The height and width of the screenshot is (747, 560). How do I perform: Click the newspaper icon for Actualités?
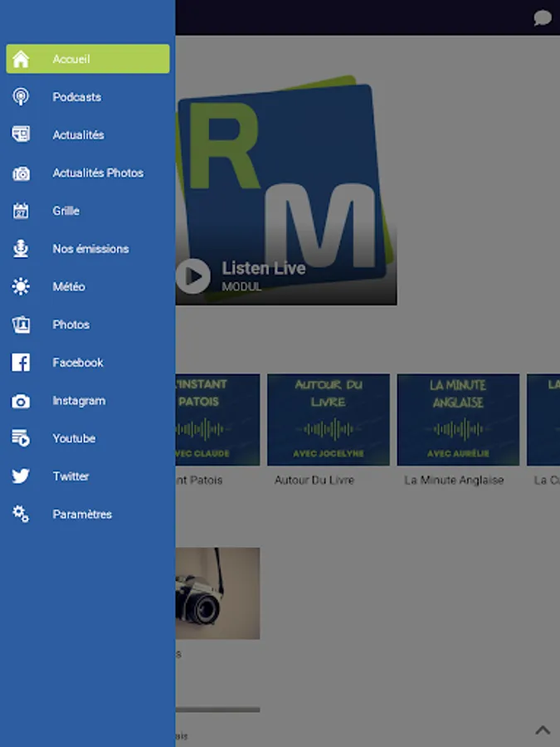pyautogui.click(x=21, y=134)
